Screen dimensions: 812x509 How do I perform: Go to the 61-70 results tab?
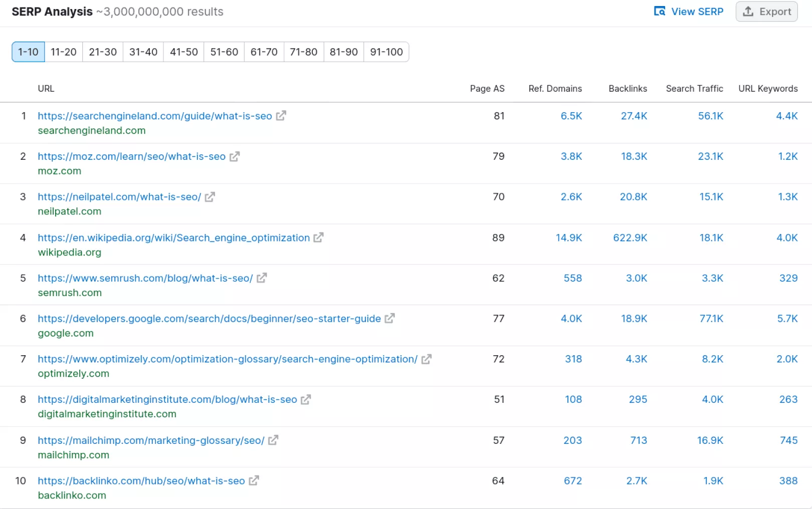264,52
